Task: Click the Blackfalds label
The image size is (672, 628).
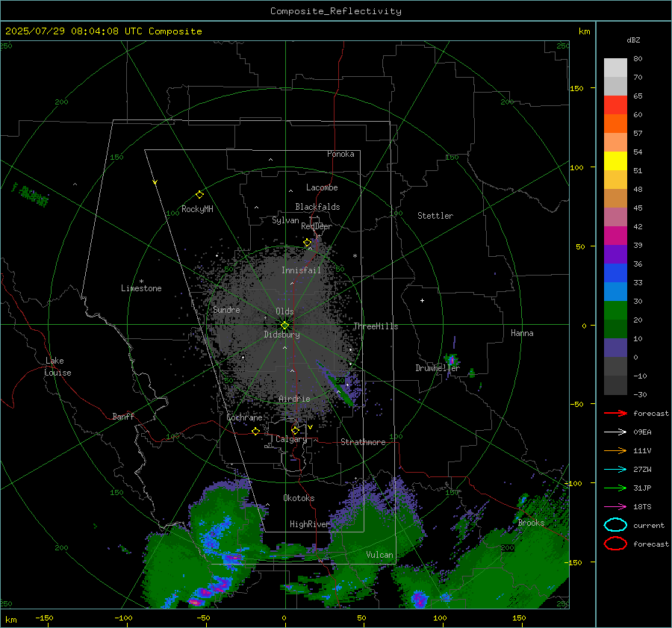Action: [317, 207]
